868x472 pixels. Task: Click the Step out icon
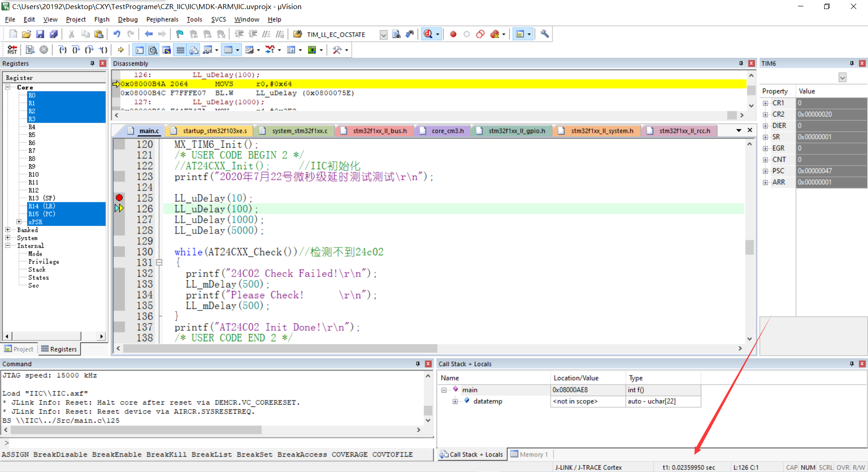[90, 50]
